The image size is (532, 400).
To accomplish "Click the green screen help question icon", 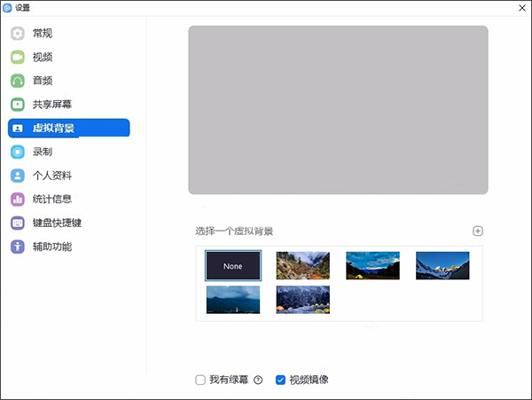I will pyautogui.click(x=258, y=380).
